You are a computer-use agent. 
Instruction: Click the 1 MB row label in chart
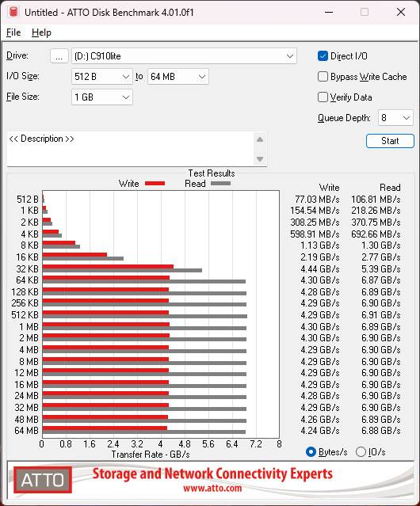[x=29, y=326]
